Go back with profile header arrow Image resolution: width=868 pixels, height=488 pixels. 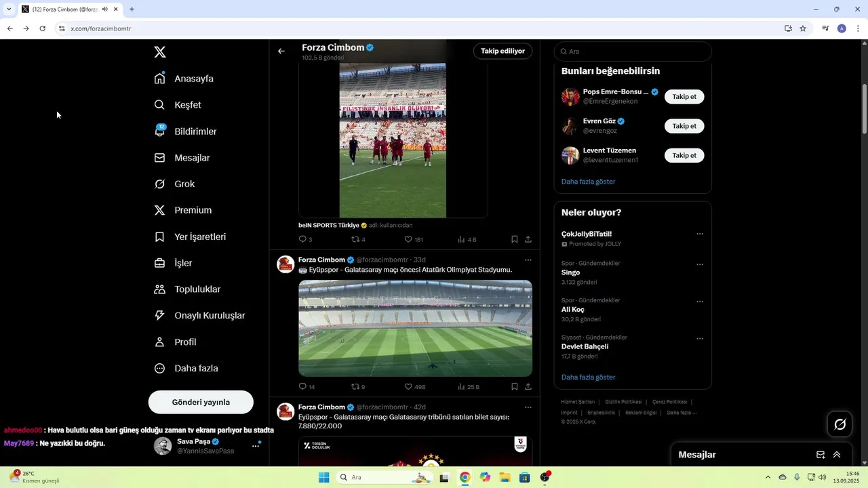coord(281,51)
